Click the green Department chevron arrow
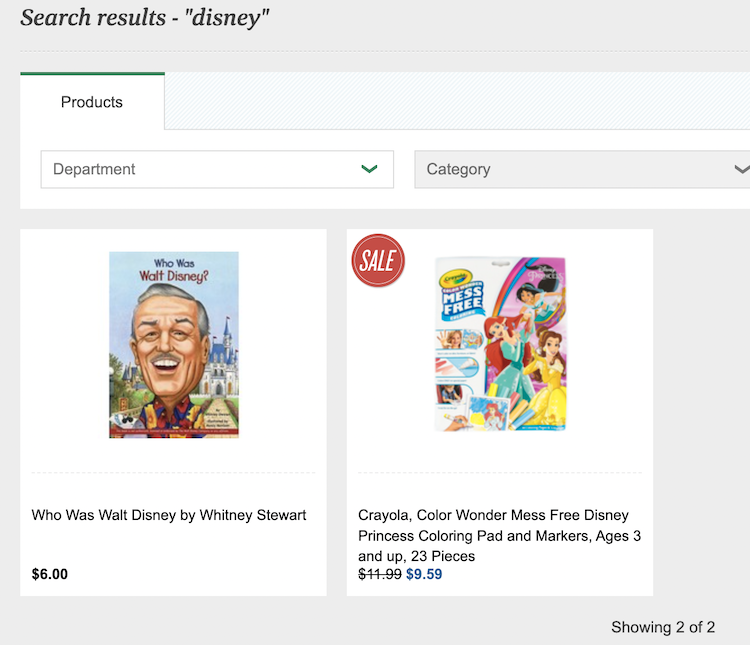The width and height of the screenshot is (750, 645). (369, 169)
